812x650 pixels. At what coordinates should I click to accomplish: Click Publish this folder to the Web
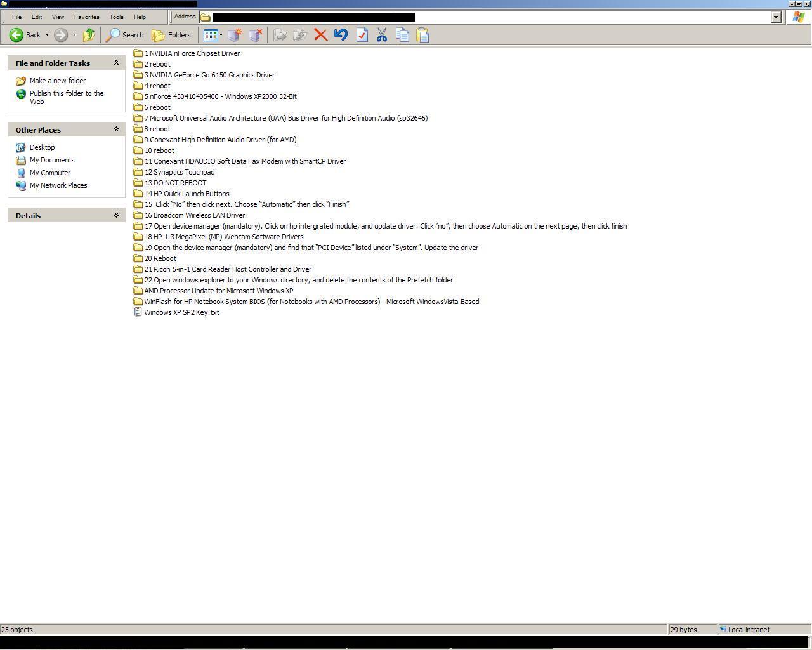click(67, 97)
